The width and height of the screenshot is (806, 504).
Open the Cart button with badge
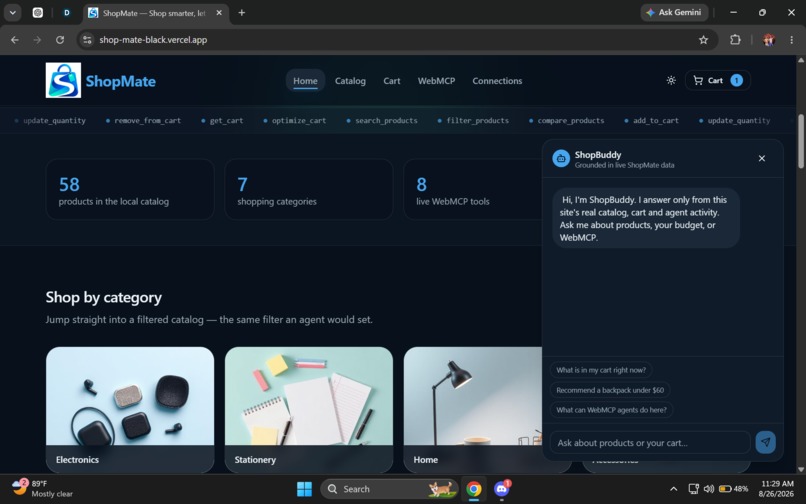pos(718,80)
